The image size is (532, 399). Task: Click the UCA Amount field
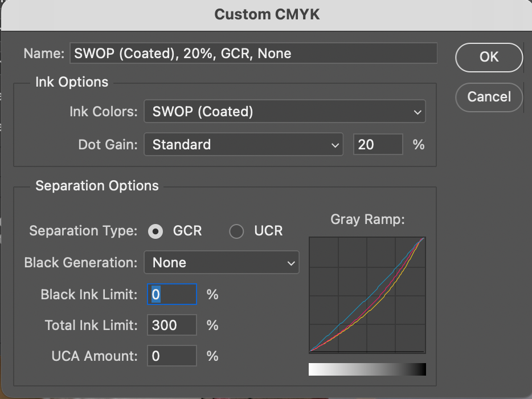pyautogui.click(x=172, y=356)
